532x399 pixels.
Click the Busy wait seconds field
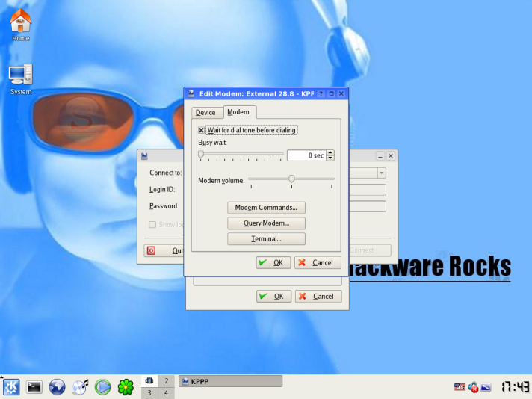pos(306,155)
